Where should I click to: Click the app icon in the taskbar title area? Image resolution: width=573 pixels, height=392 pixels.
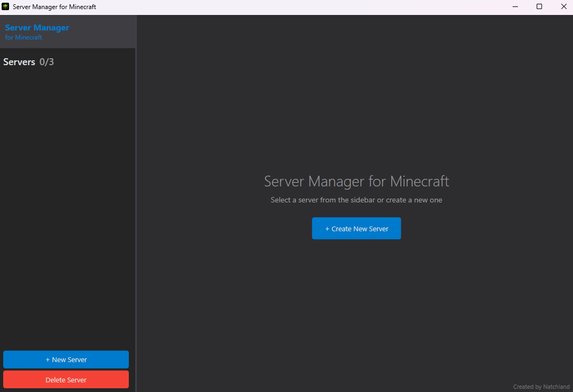6,6
